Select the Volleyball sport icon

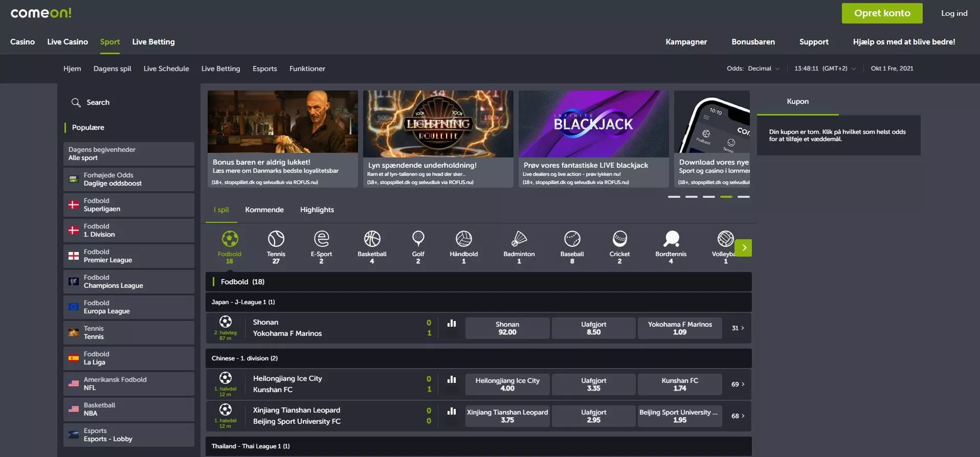coord(725,239)
